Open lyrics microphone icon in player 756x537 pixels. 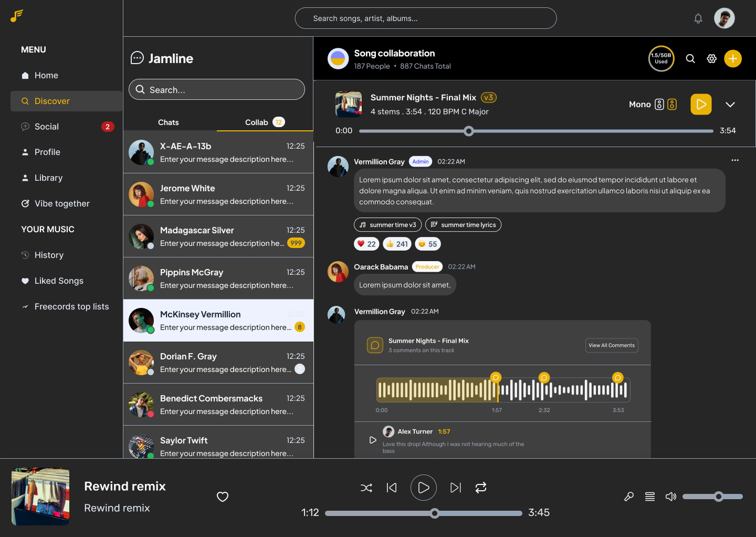pos(628,497)
